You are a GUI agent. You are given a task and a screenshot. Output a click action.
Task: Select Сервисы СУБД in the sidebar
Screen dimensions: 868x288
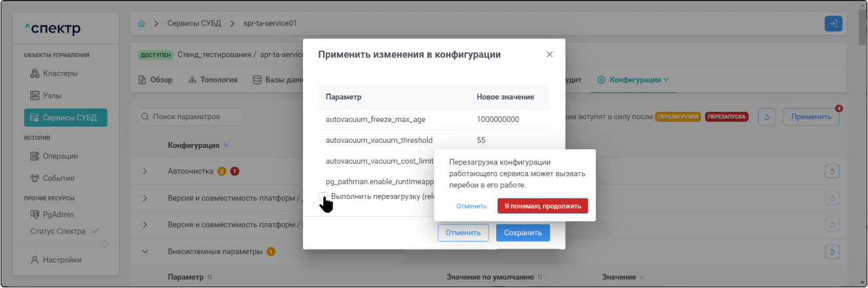point(66,118)
